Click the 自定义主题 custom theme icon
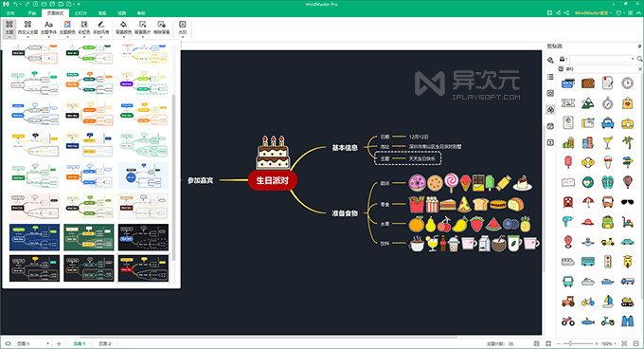Screen dimensions: 644x349 [x=27, y=25]
